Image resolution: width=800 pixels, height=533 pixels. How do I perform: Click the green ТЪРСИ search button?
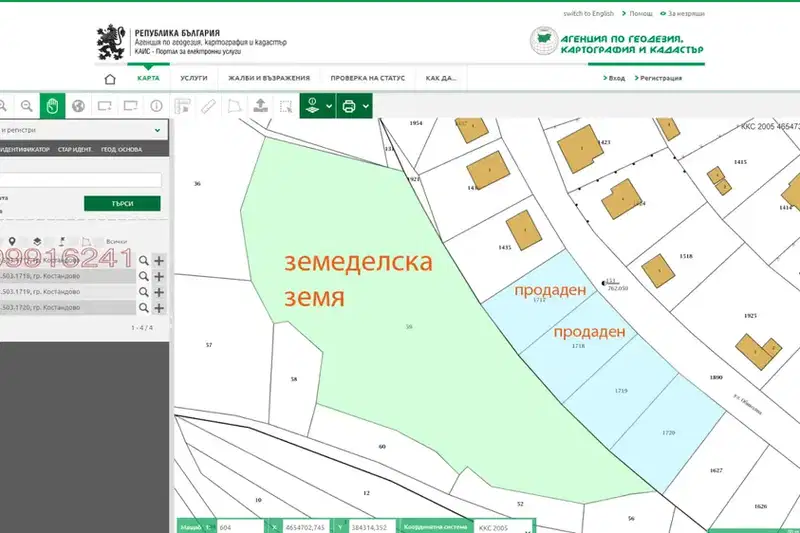(x=122, y=204)
